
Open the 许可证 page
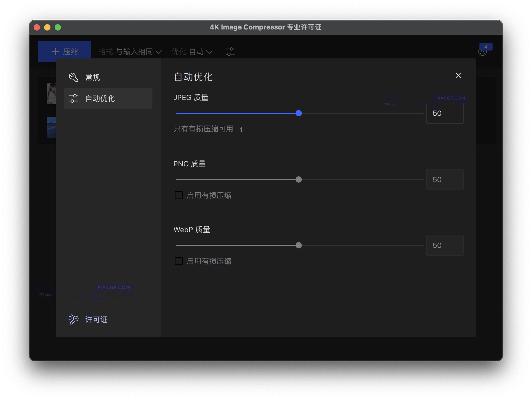pyautogui.click(x=96, y=319)
